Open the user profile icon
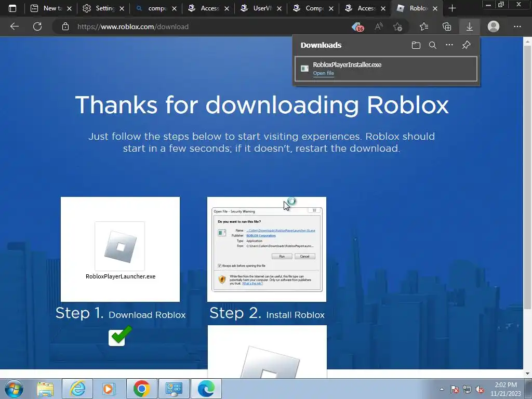Screen dimensions: 532x399 click(494, 26)
